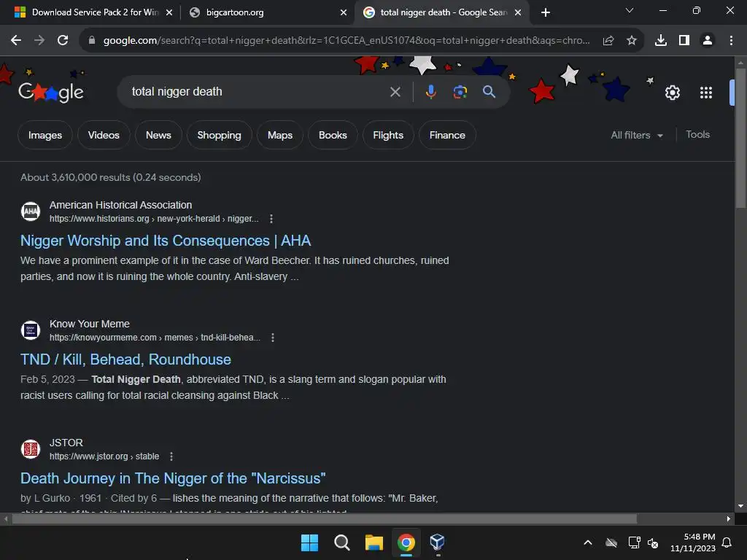747x560 pixels.
Task: Open Google quick settings gear
Action: 672,93
